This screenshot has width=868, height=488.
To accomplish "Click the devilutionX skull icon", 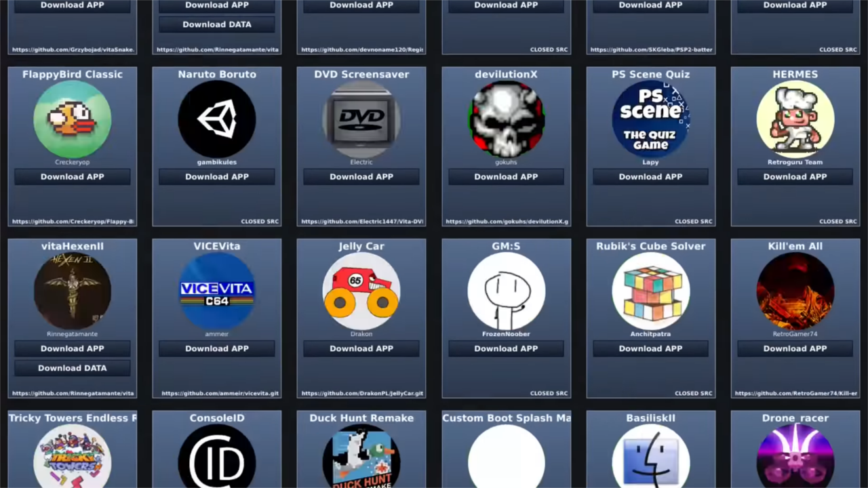I will (x=506, y=119).
